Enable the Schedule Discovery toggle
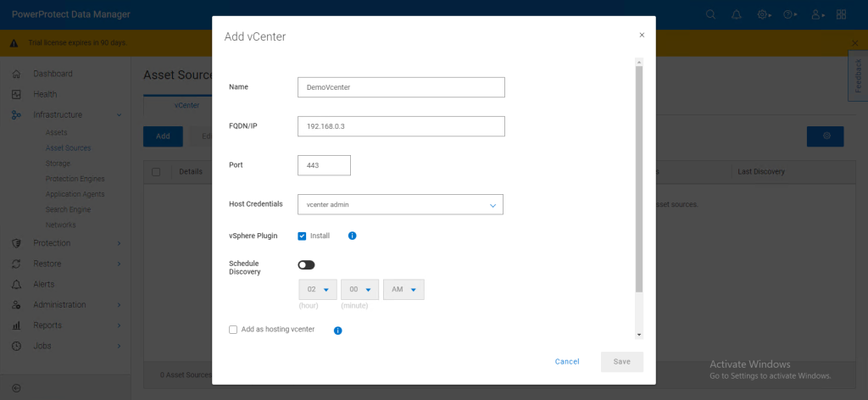Viewport: 868px width, 400px height. pos(306,265)
